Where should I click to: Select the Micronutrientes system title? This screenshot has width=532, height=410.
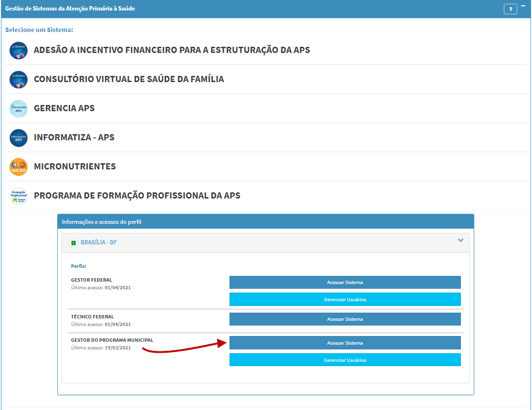pos(75,167)
